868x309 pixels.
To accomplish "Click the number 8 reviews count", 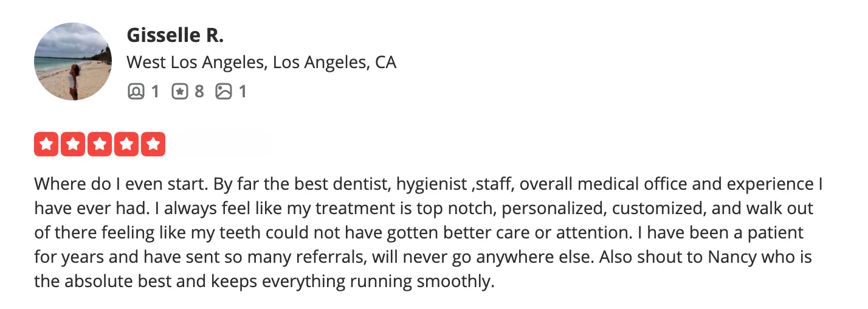I will pyautogui.click(x=199, y=92).
